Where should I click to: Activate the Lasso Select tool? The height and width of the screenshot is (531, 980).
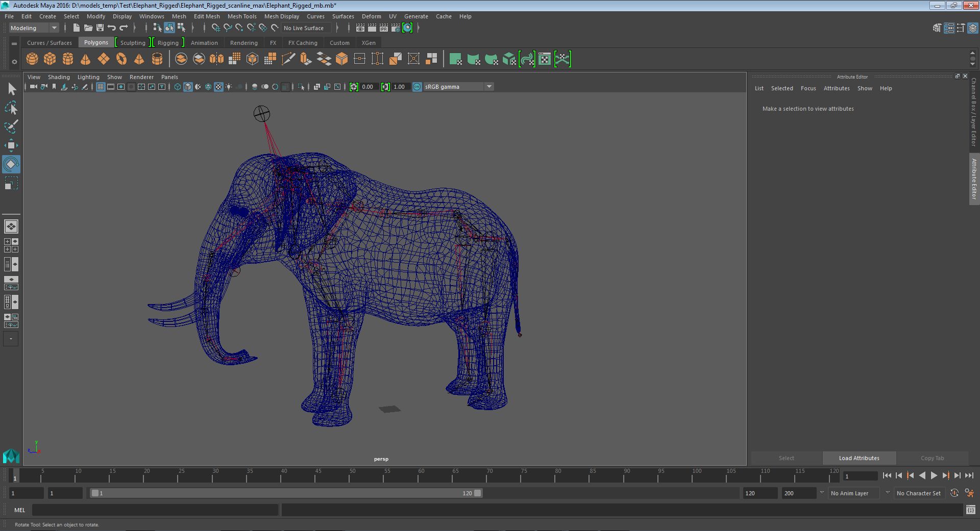click(x=11, y=108)
